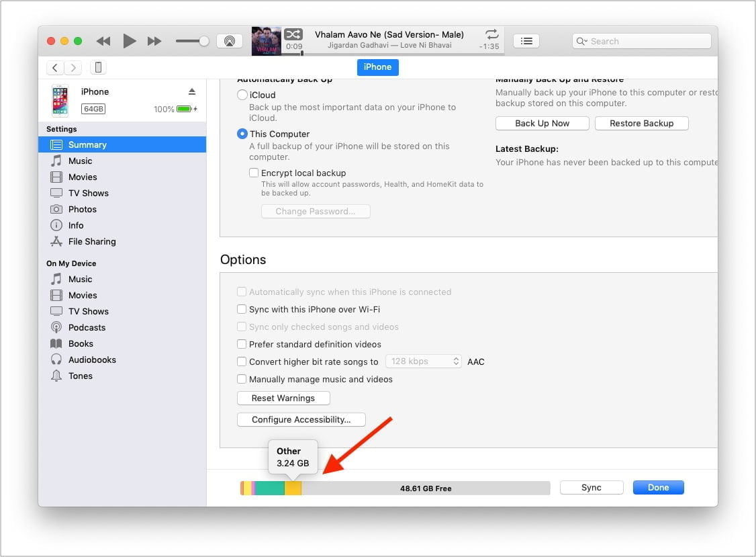Click Change Password button

316,212
